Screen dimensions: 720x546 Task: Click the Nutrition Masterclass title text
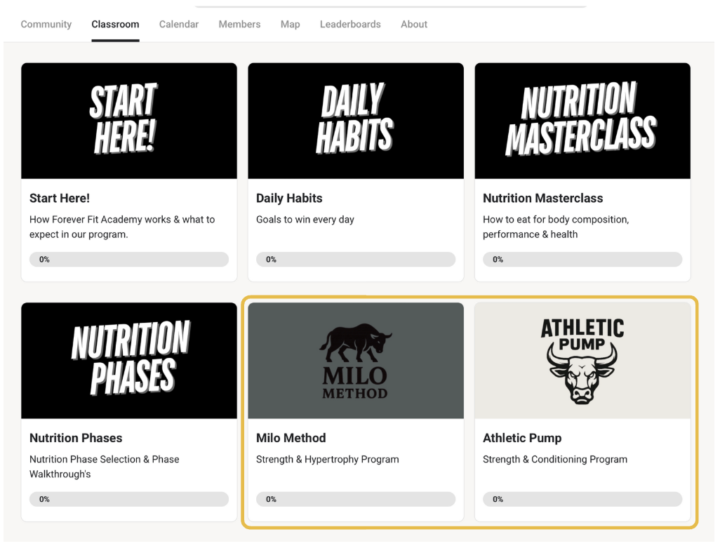(x=543, y=198)
